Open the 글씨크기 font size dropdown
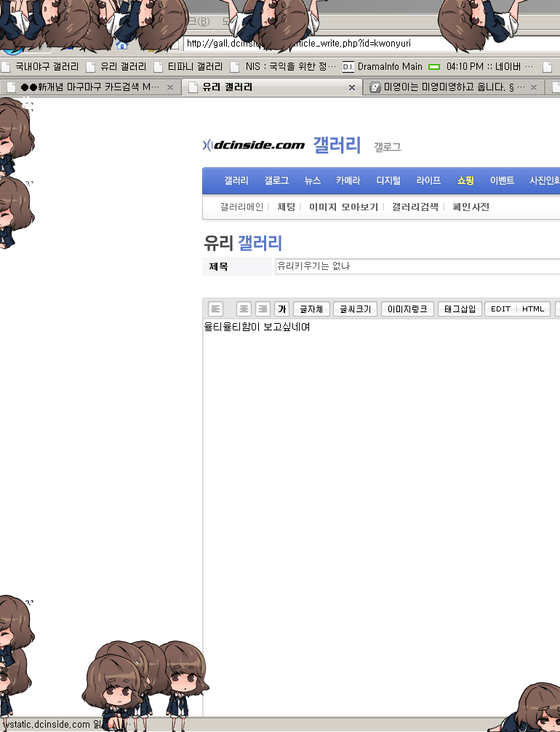560x732 pixels. pyautogui.click(x=356, y=309)
